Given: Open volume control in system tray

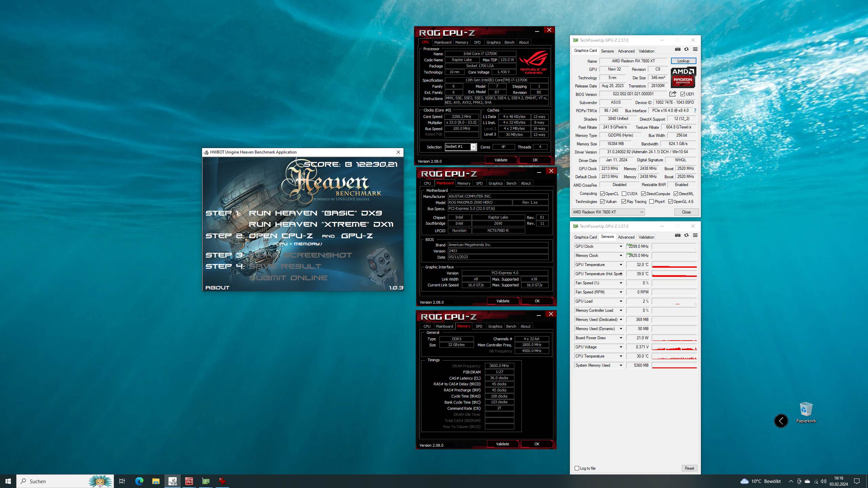Looking at the screenshot, I should pyautogui.click(x=824, y=481).
